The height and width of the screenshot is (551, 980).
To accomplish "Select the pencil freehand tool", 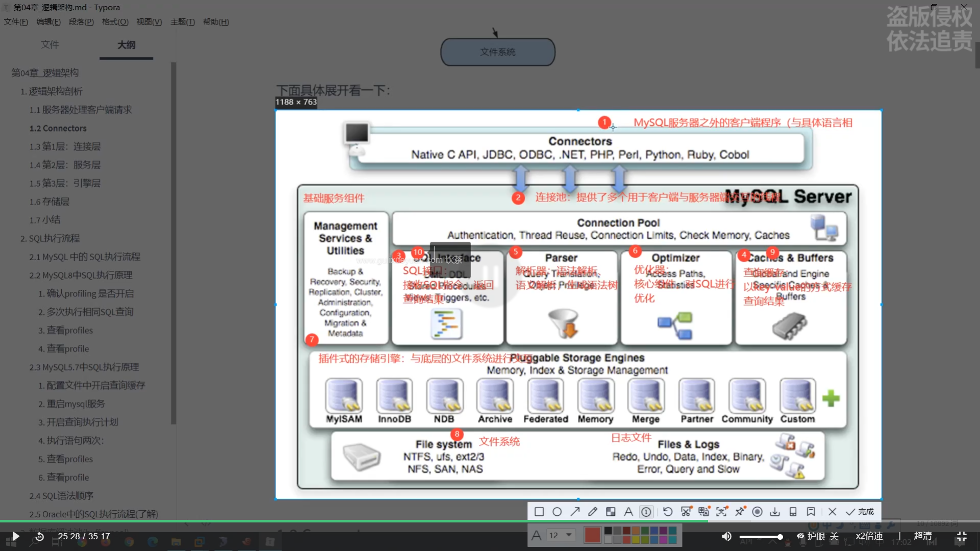I will [593, 512].
